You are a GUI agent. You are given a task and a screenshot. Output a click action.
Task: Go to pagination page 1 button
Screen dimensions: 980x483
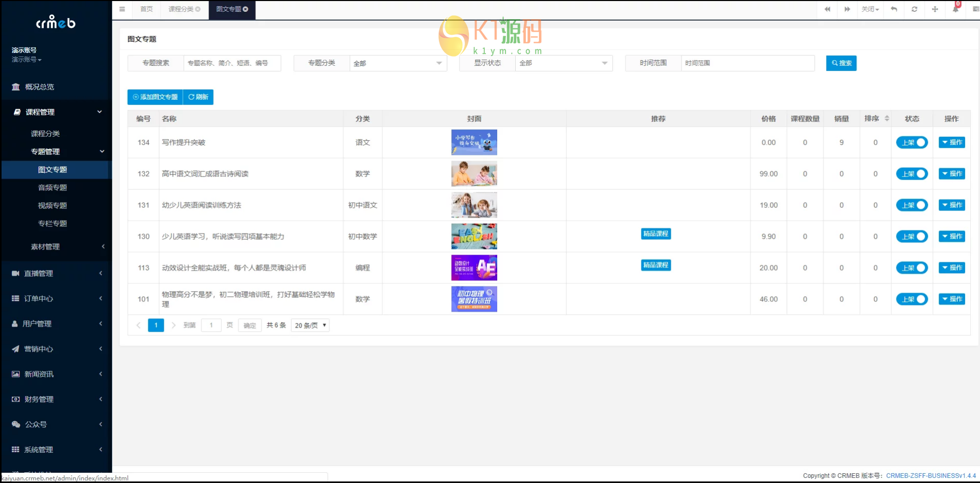coord(156,326)
